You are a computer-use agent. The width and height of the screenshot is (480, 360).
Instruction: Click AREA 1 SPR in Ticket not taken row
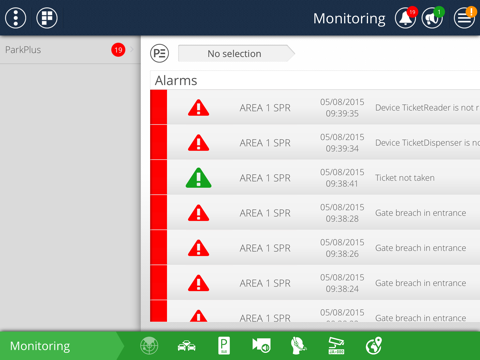tap(265, 178)
